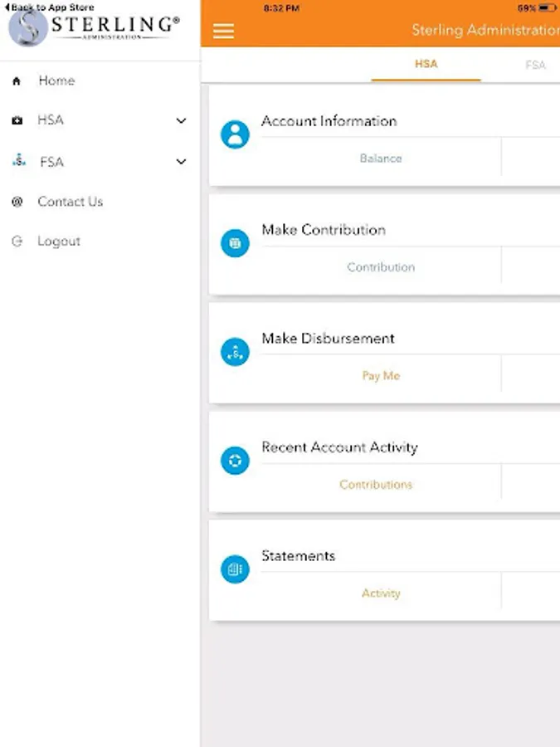Select the Contribution link under Make Contribution
This screenshot has width=560, height=747.
coord(381,266)
